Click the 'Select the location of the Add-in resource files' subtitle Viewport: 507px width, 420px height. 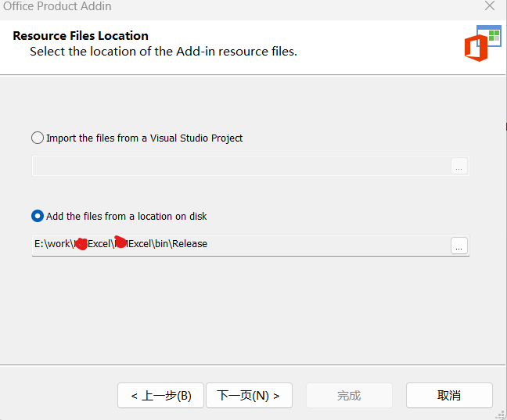tap(164, 52)
